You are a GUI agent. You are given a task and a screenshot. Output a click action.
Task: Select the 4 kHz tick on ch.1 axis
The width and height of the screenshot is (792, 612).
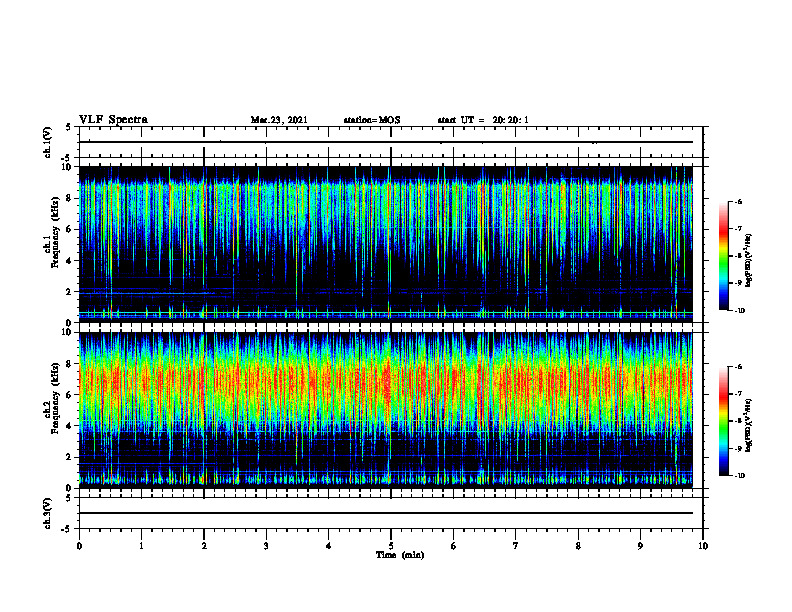(70, 261)
